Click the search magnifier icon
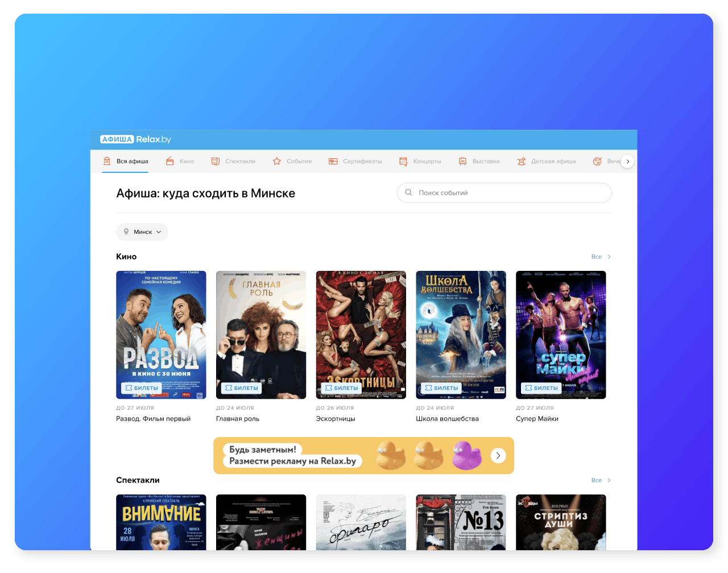This screenshot has width=728, height=573. [x=408, y=192]
